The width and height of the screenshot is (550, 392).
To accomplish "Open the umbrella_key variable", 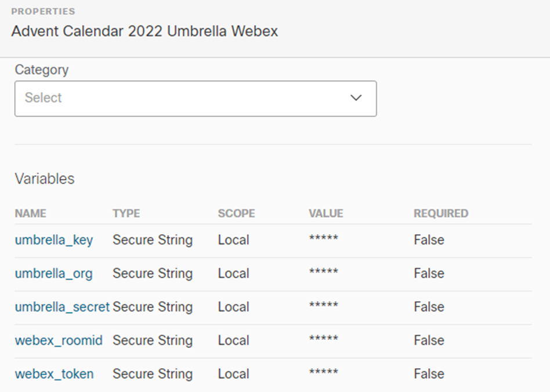I will click(x=54, y=240).
